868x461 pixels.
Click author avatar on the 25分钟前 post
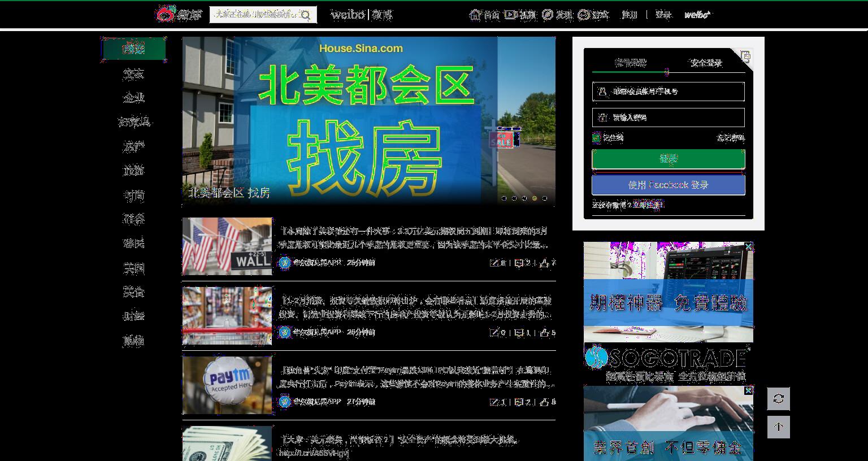click(x=284, y=263)
